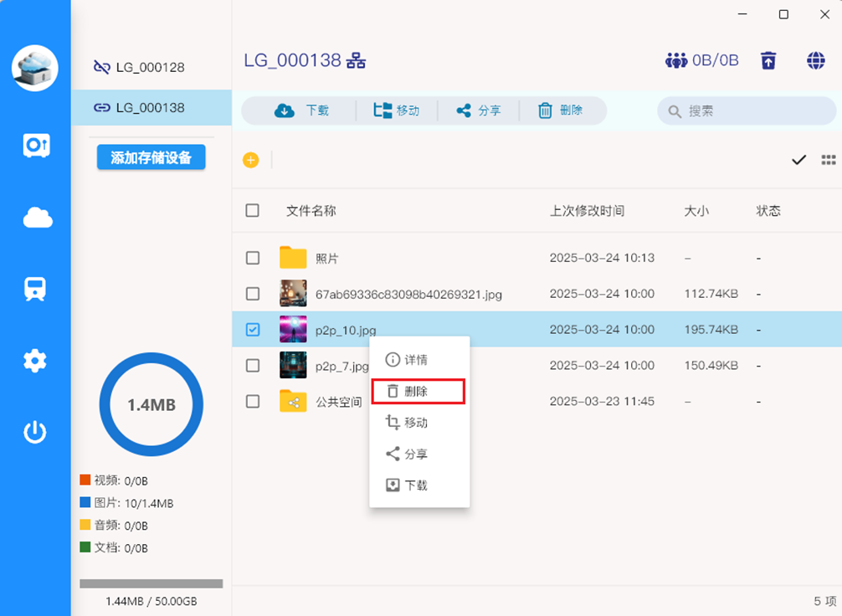The image size is (842, 616).
Task: Click the 5 项 item count
Action: (x=825, y=601)
